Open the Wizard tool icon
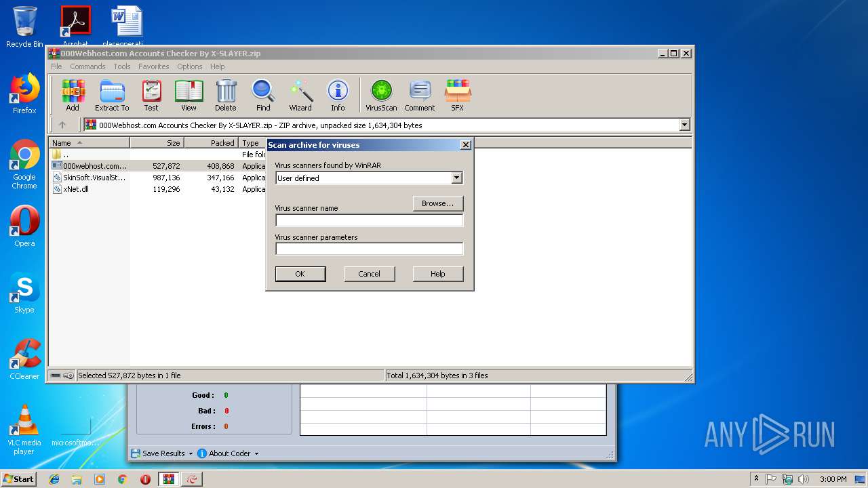The width and height of the screenshot is (868, 488). [300, 95]
